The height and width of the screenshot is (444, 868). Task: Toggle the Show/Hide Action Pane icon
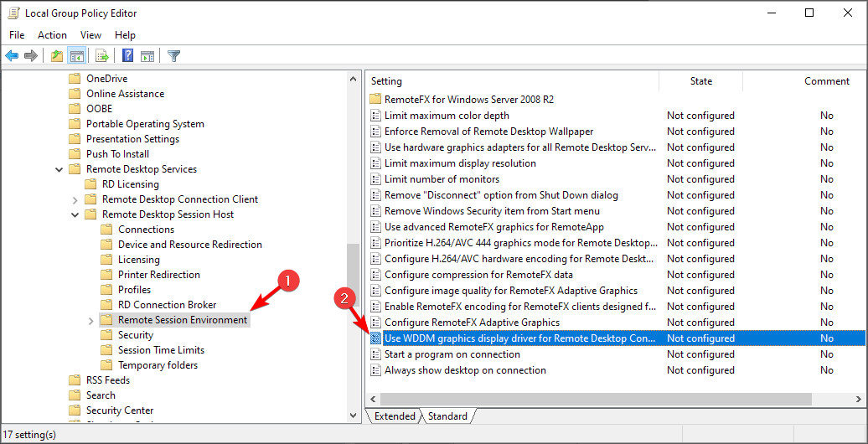coord(147,56)
